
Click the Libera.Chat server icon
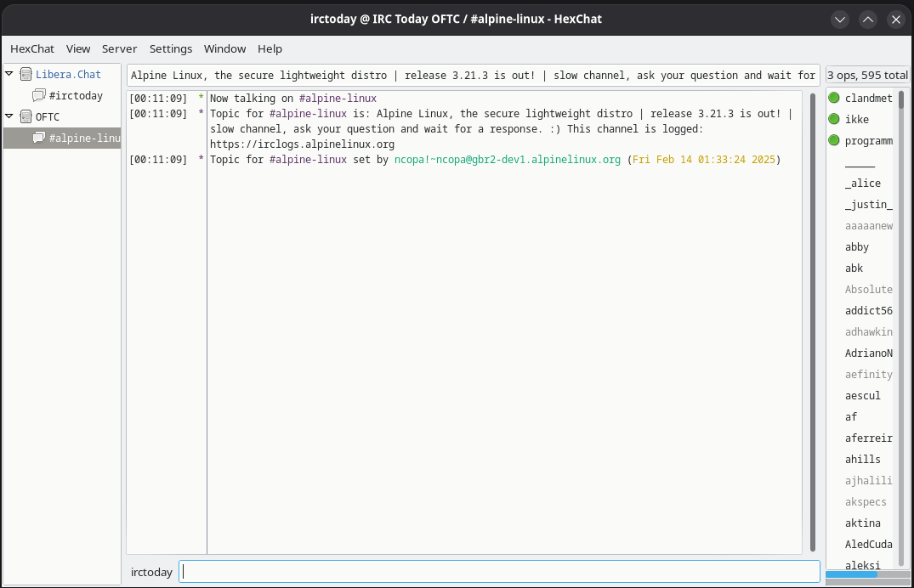pos(26,75)
